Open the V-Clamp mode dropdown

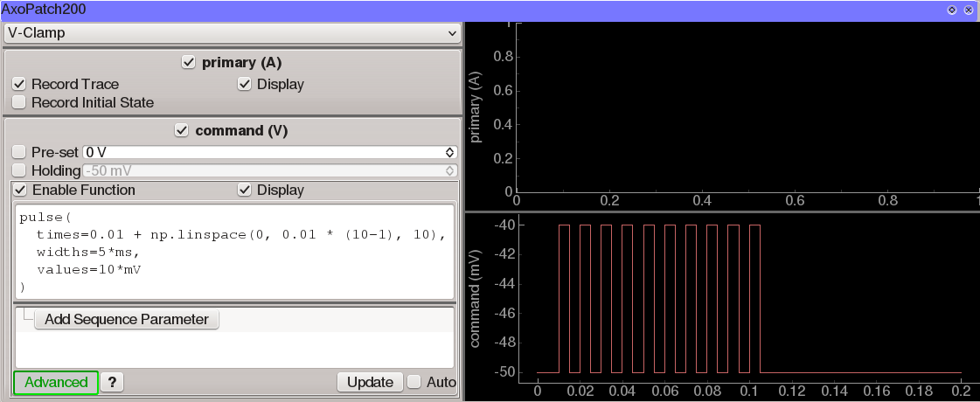232,32
